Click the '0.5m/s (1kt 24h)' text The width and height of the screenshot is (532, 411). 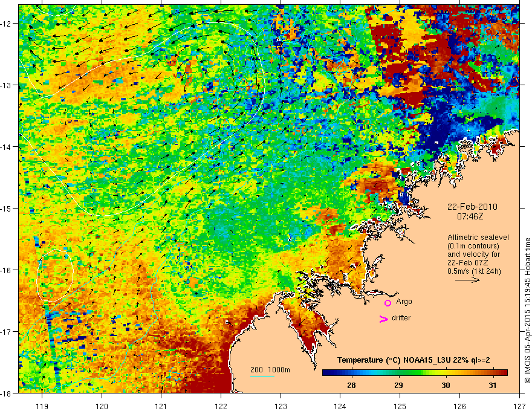[x=475, y=271]
